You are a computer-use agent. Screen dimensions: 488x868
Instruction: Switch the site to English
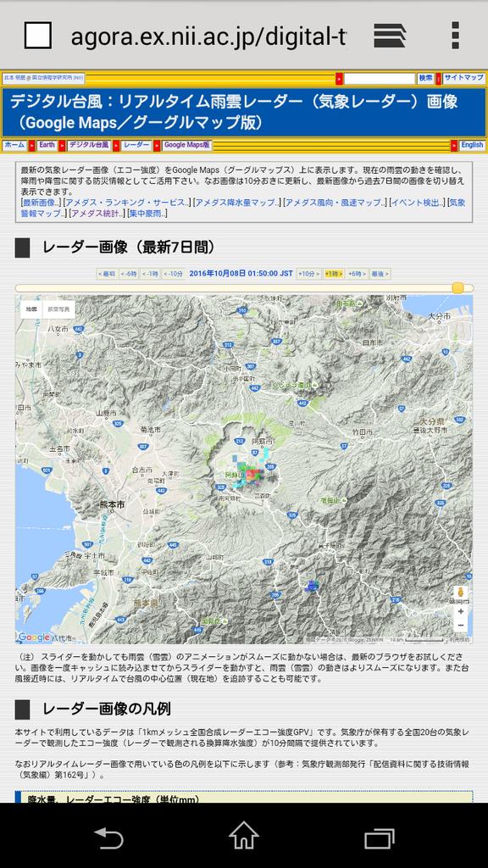[472, 146]
